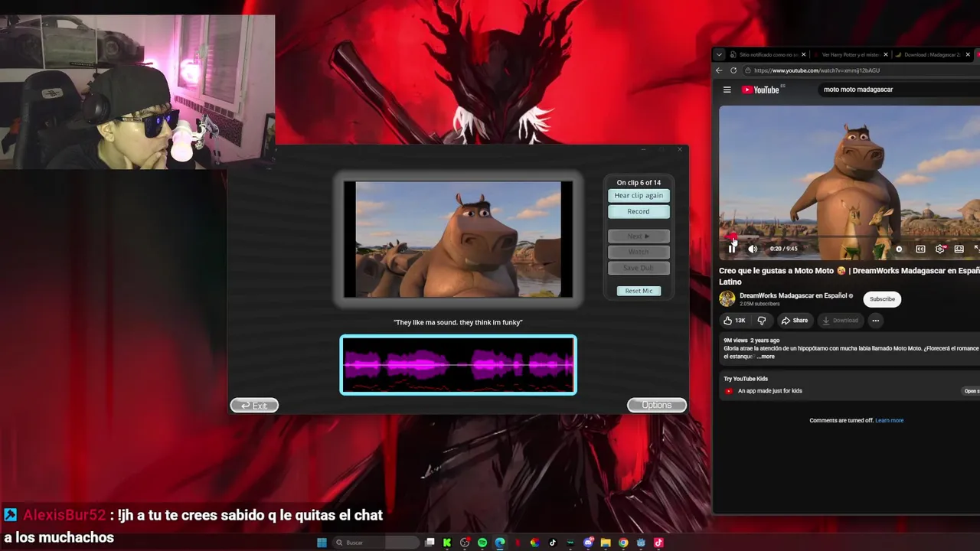Click the YouTube search box
The height and width of the screenshot is (551, 980).
pos(897,90)
